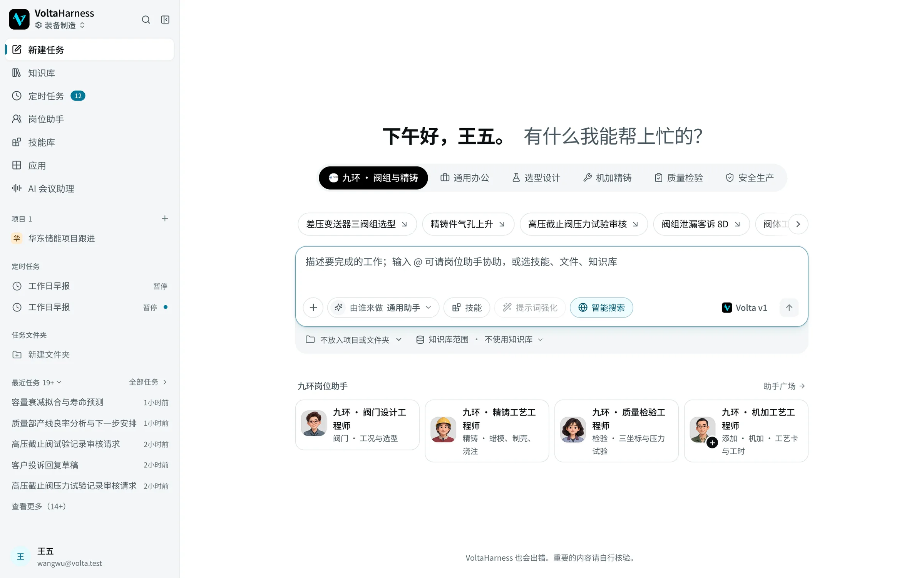Switch to the 质量检验 tab

pyautogui.click(x=678, y=178)
